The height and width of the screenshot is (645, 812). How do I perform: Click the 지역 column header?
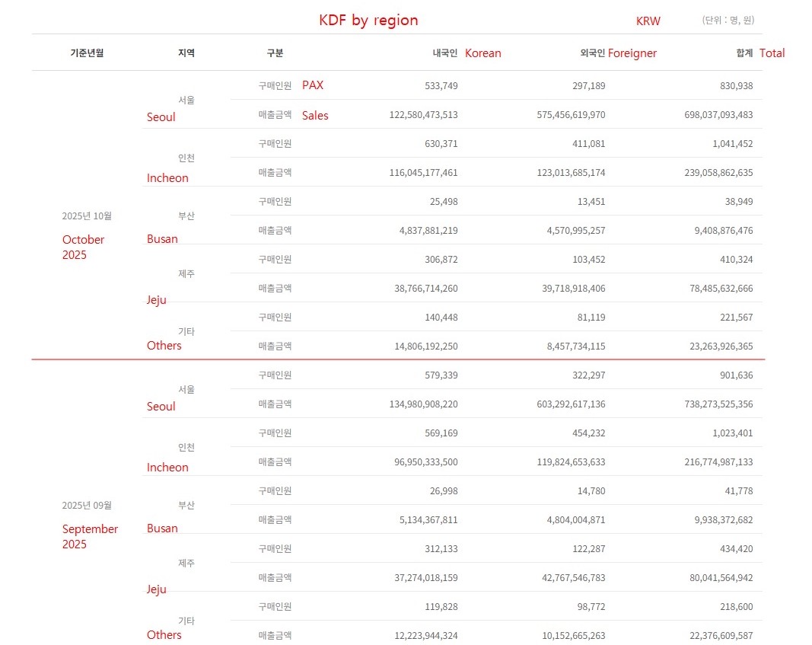pos(186,53)
